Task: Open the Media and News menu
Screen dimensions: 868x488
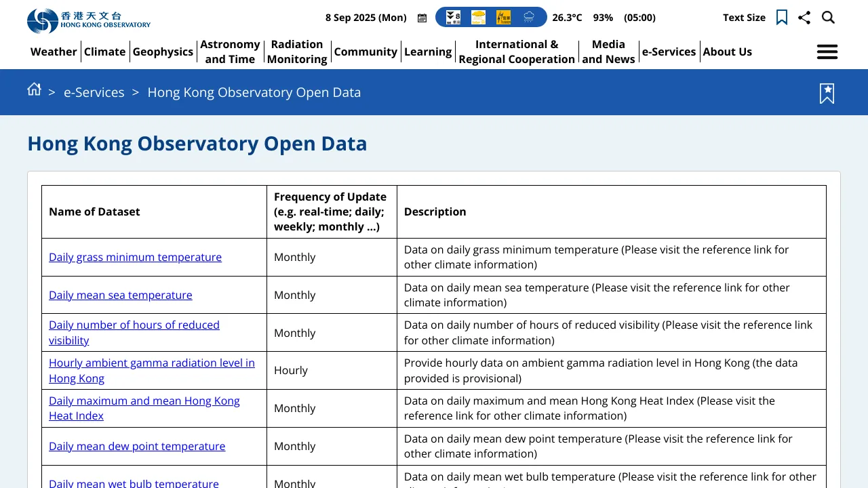Action: click(x=608, y=52)
